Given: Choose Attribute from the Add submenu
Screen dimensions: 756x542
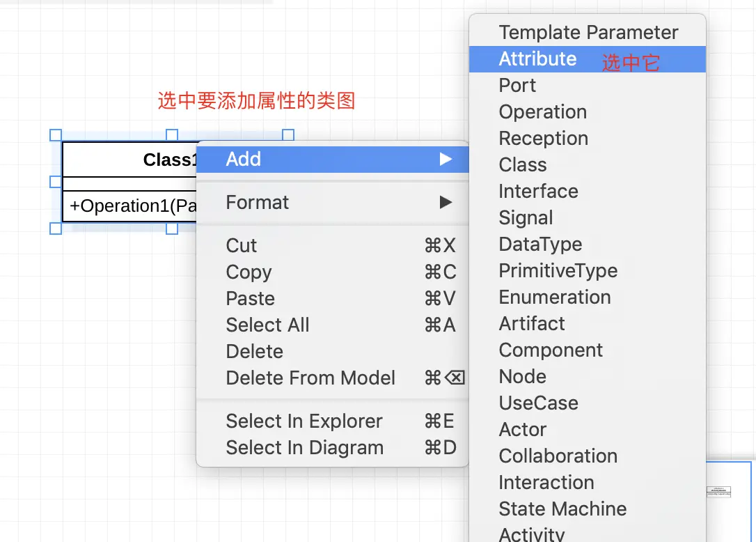Looking at the screenshot, I should [537, 59].
